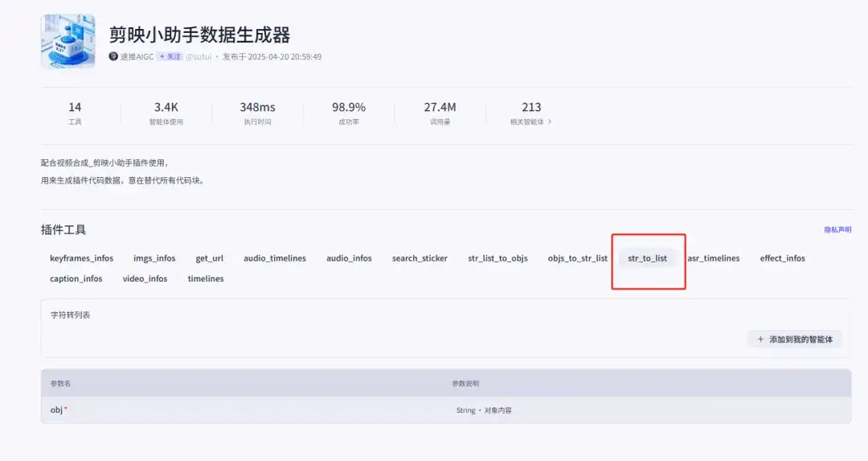Image resolution: width=868 pixels, height=461 pixels.
Task: Click the 参数说明 column header
Action: [x=465, y=384]
